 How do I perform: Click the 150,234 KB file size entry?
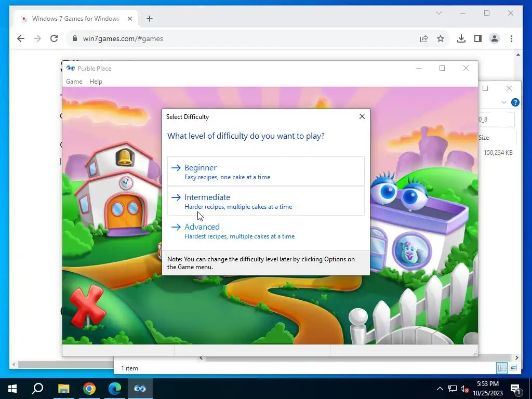tap(498, 153)
